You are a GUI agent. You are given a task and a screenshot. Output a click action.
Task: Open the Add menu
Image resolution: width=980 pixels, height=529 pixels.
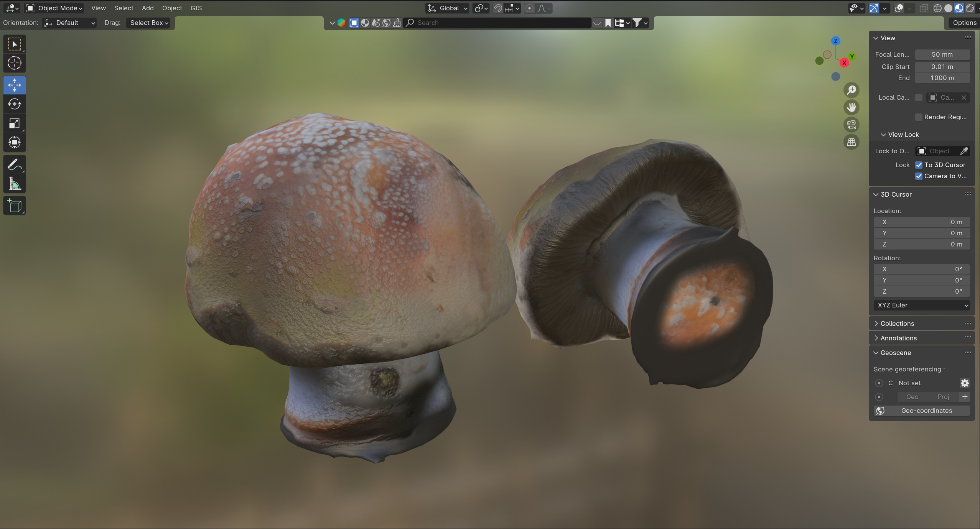coord(147,8)
